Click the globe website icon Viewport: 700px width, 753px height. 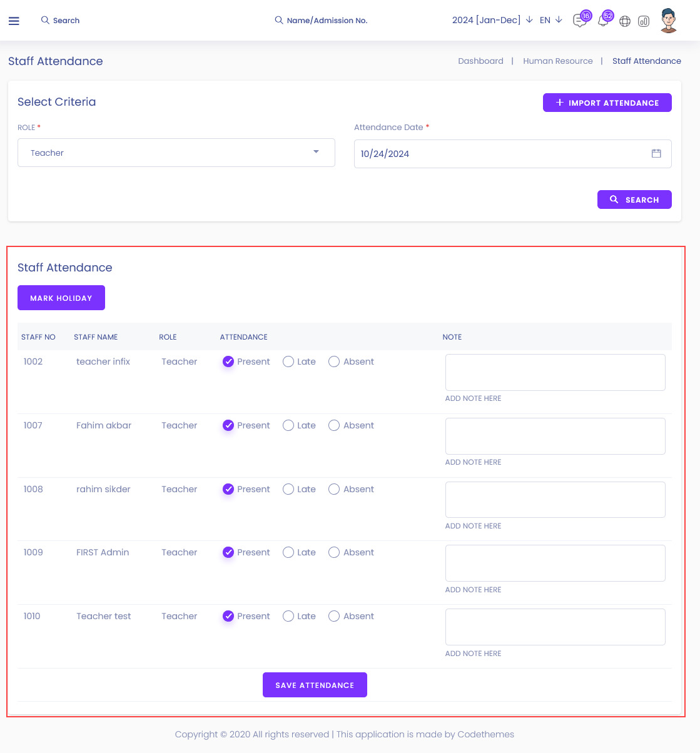pos(624,21)
